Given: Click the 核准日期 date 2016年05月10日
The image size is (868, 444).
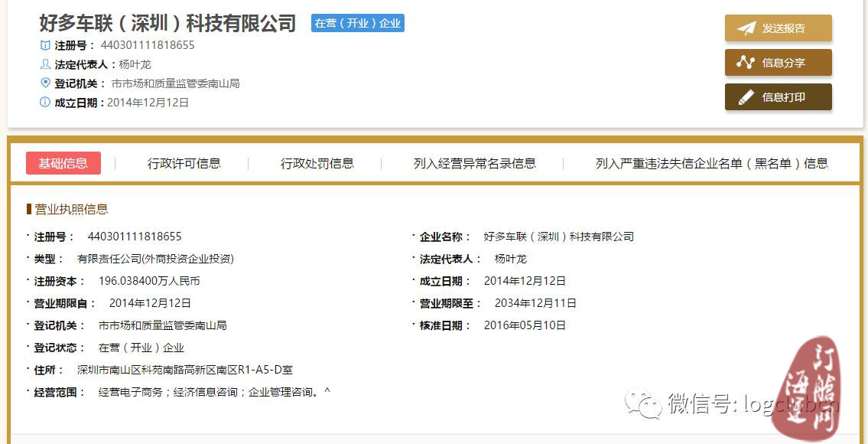Looking at the screenshot, I should [525, 325].
